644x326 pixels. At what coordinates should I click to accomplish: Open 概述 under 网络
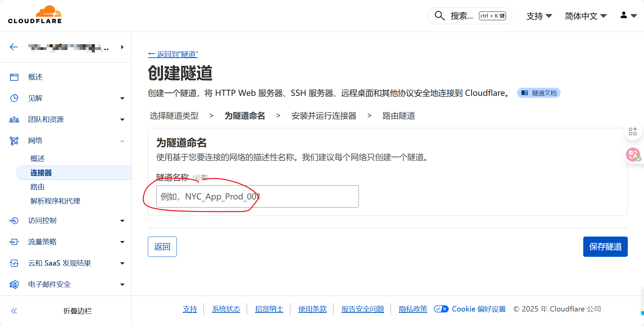tap(37, 159)
